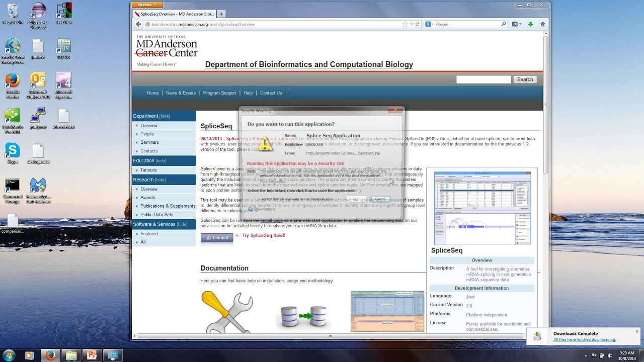Open Windows Media Player from taskbar

29,355
